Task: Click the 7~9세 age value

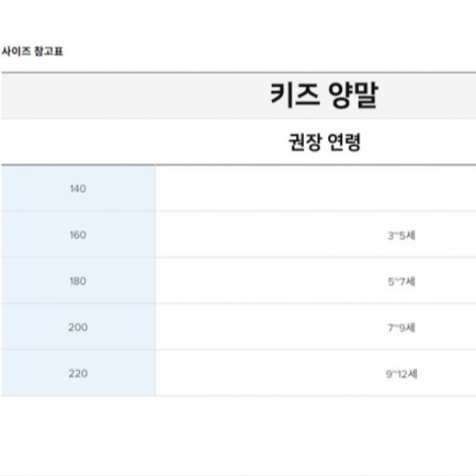Action: [401, 327]
